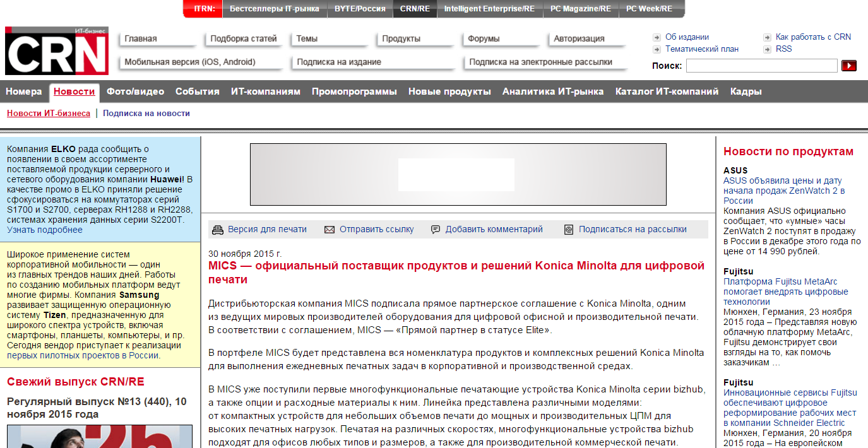Switch to BYTE/Россия site

pyautogui.click(x=360, y=9)
